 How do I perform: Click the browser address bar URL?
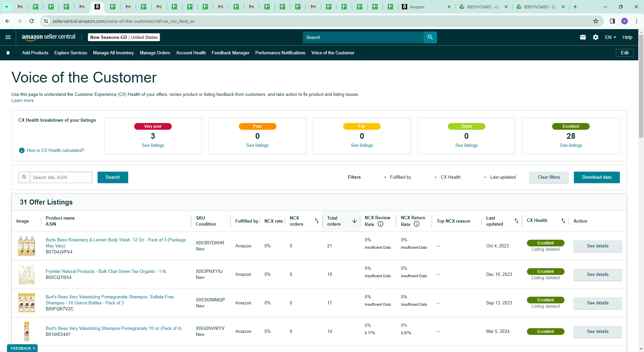(x=123, y=21)
